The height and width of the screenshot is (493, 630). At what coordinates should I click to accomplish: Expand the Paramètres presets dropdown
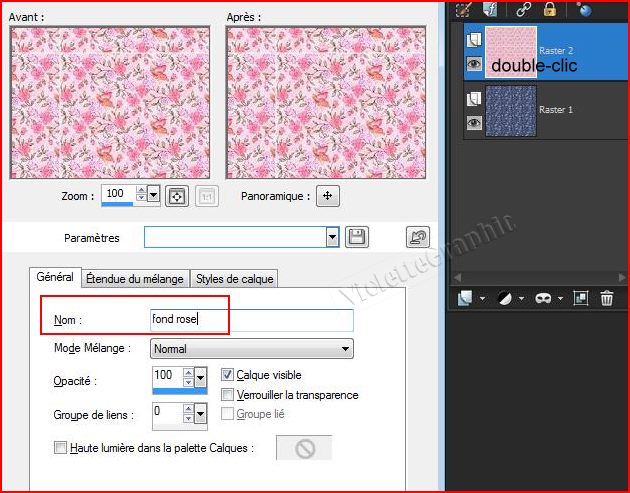[332, 237]
